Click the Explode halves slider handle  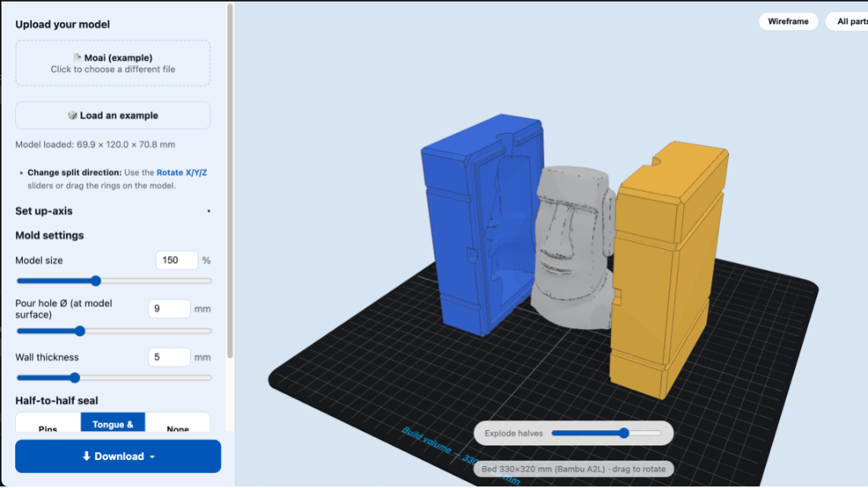624,433
